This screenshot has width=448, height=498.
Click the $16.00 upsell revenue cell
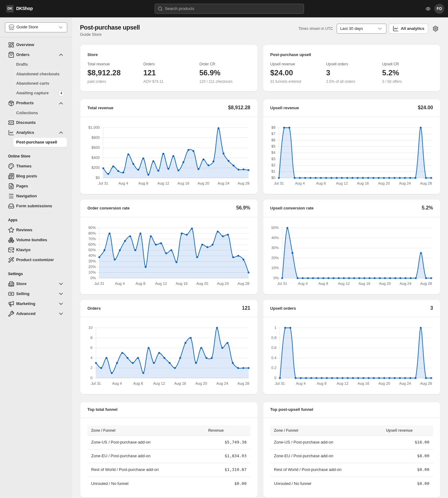(x=422, y=442)
